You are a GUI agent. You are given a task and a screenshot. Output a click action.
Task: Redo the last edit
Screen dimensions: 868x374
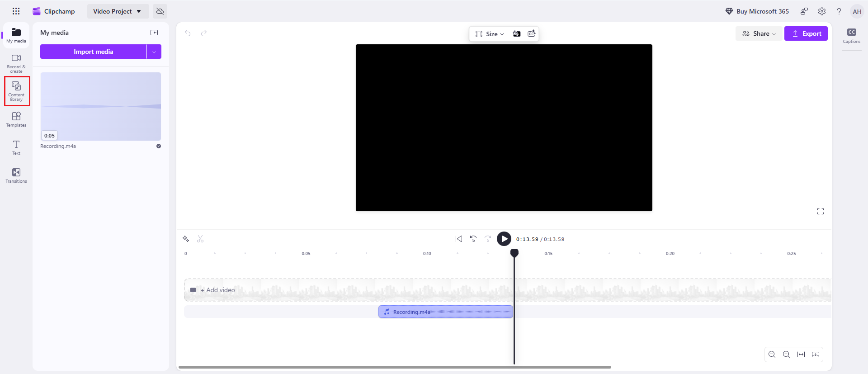point(204,33)
